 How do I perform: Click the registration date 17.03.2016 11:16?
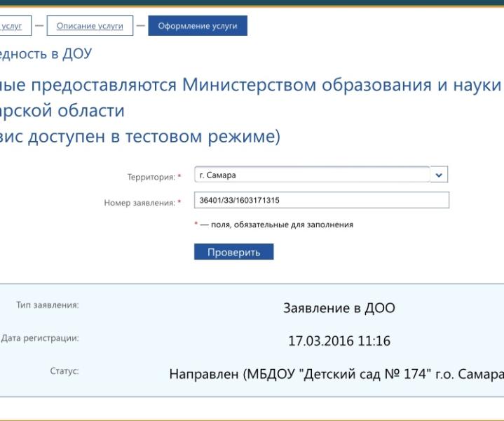pos(339,341)
